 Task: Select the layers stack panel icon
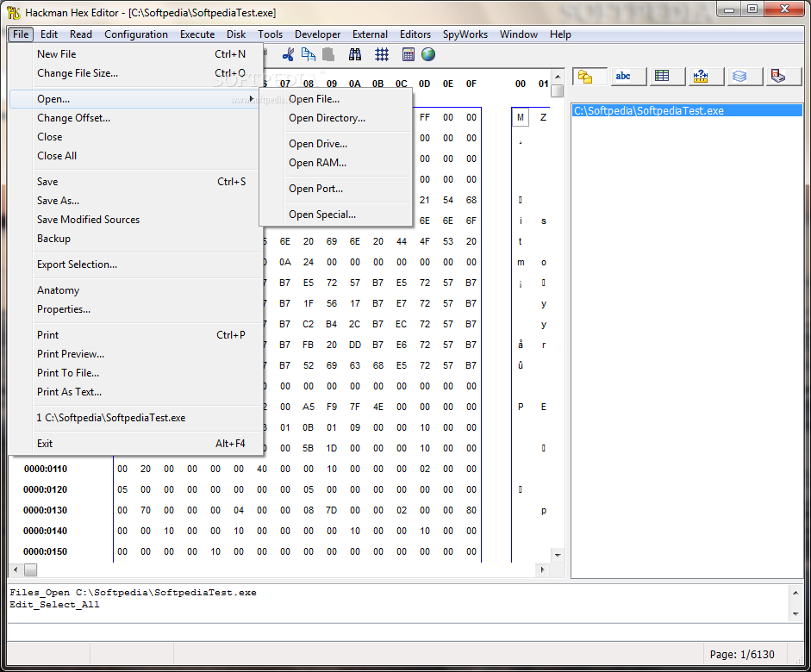(745, 77)
